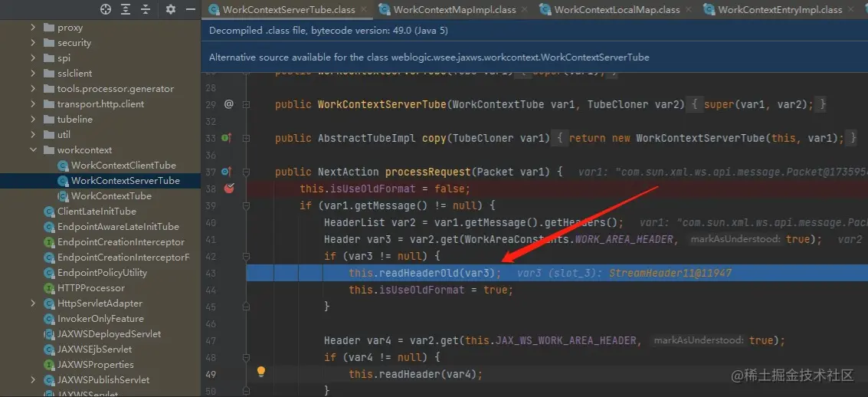Click the class icon beside JAXWSDeployedServlet
Image resolution: width=868 pixels, height=397 pixels.
tap(49, 334)
